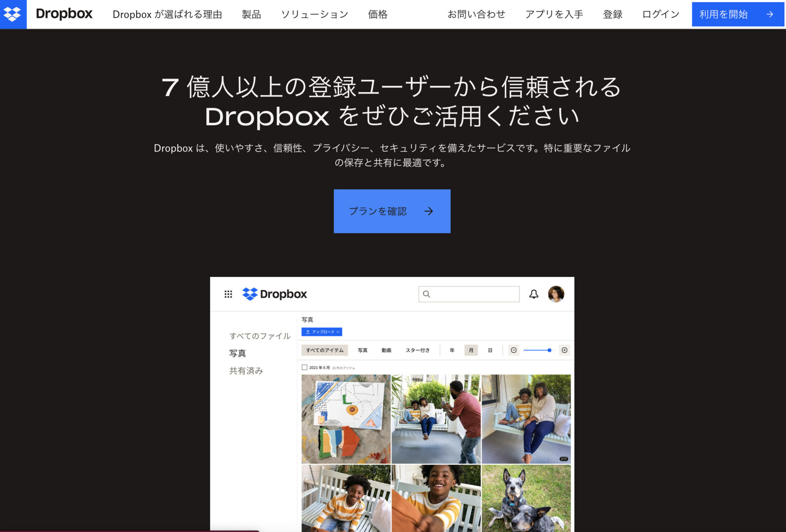This screenshot has width=786, height=532.
Task: Open notifications via the bell icon
Action: click(x=534, y=294)
